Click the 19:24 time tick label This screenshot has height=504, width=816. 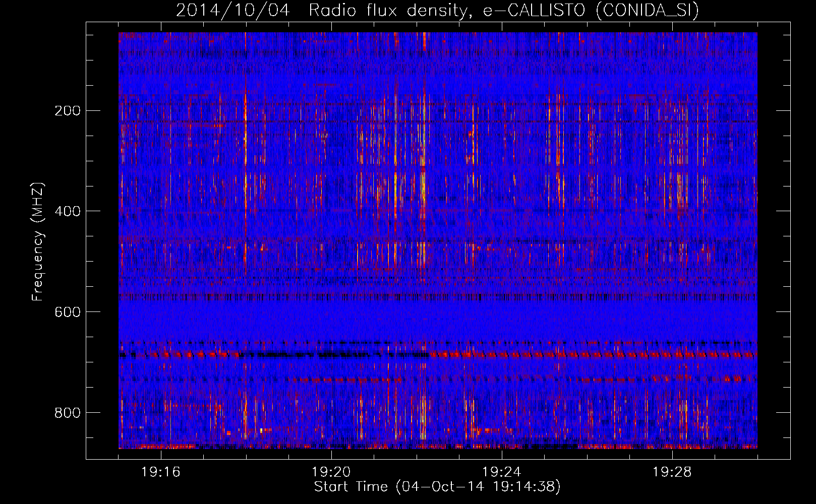pyautogui.click(x=502, y=472)
